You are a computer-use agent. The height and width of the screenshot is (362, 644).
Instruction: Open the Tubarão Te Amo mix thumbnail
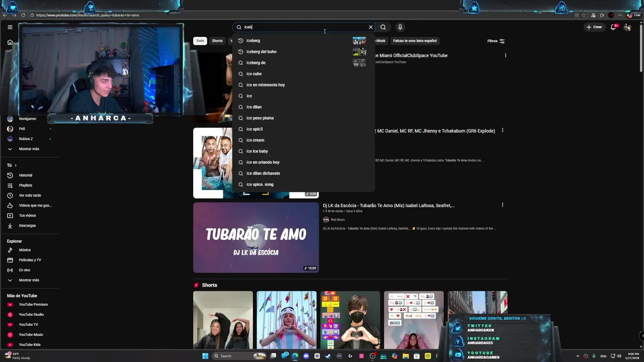[256, 237]
